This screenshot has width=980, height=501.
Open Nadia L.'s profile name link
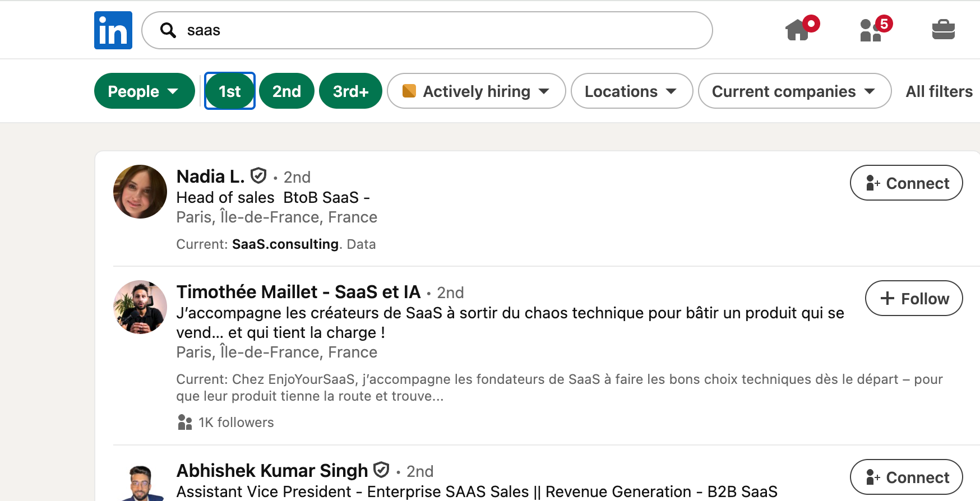tap(211, 177)
